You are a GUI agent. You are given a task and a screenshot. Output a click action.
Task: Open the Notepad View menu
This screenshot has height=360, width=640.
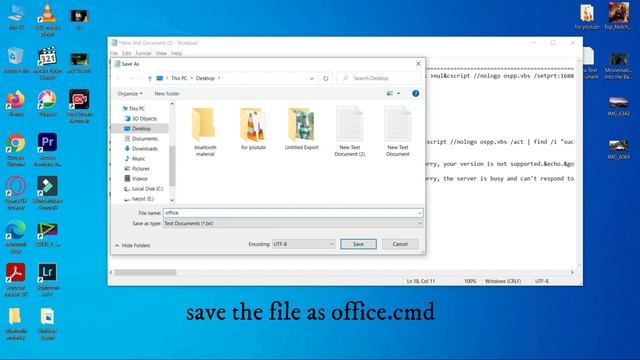pos(161,53)
